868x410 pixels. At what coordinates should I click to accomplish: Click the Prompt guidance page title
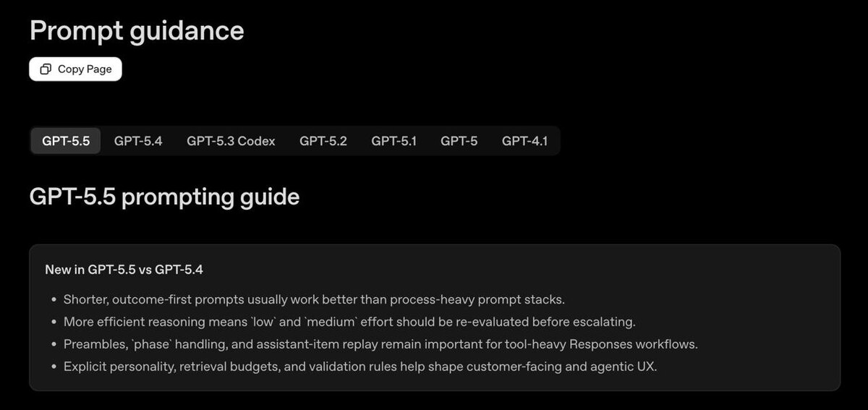pos(137,30)
